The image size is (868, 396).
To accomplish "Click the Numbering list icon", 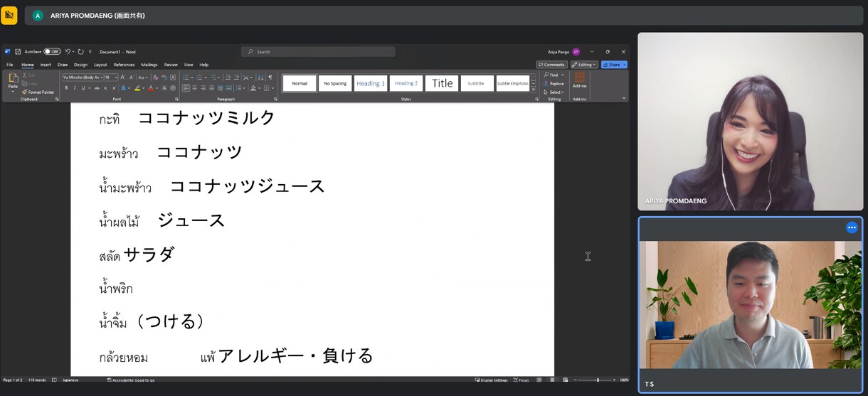I will pos(200,77).
